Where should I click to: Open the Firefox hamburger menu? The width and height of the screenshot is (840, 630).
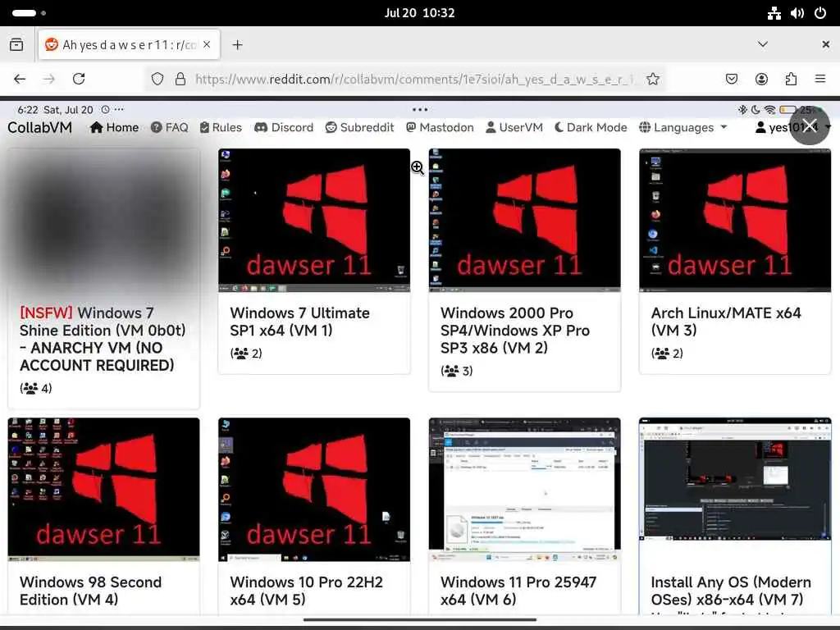pos(820,79)
